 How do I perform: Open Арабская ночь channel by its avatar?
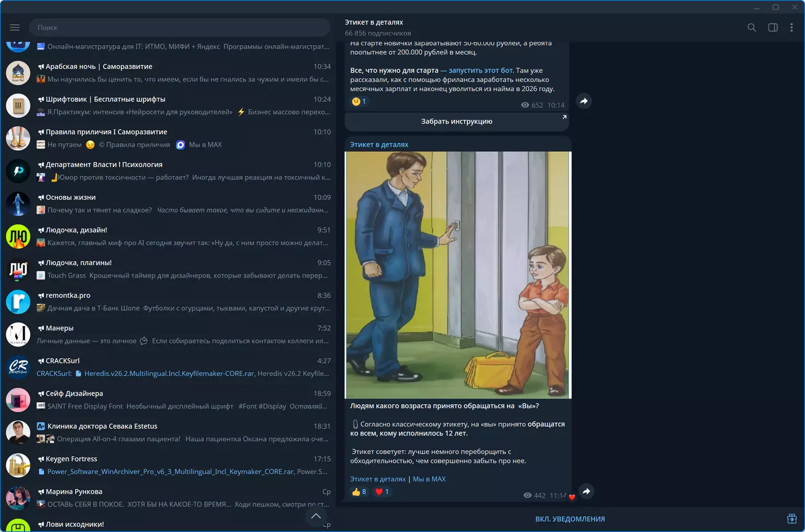click(x=18, y=73)
